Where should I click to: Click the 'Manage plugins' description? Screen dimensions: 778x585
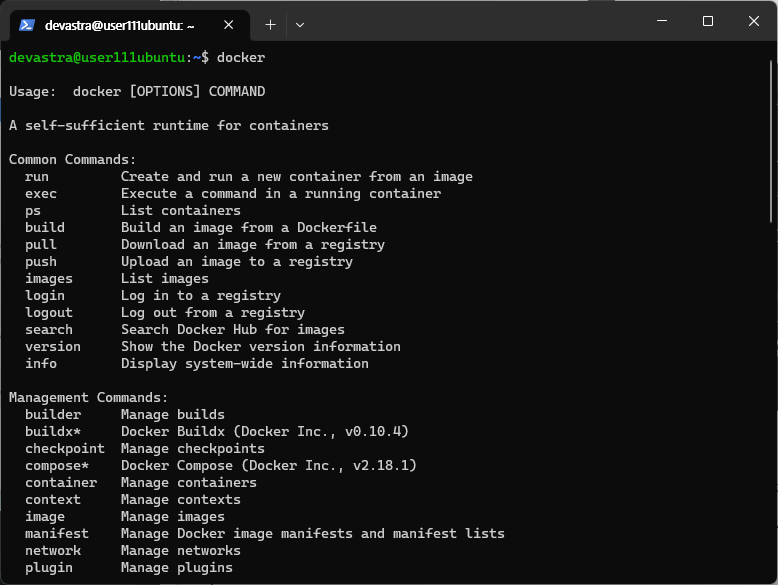tap(177, 568)
